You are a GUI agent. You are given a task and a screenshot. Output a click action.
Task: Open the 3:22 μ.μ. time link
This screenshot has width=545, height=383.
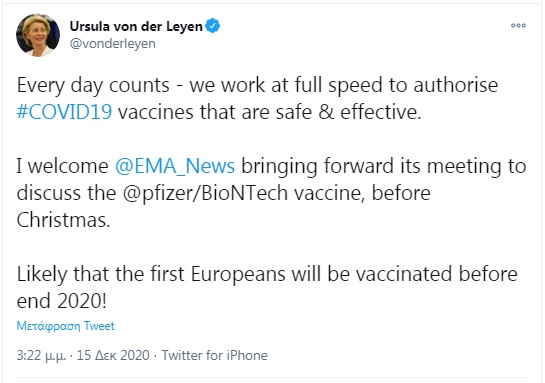41,356
